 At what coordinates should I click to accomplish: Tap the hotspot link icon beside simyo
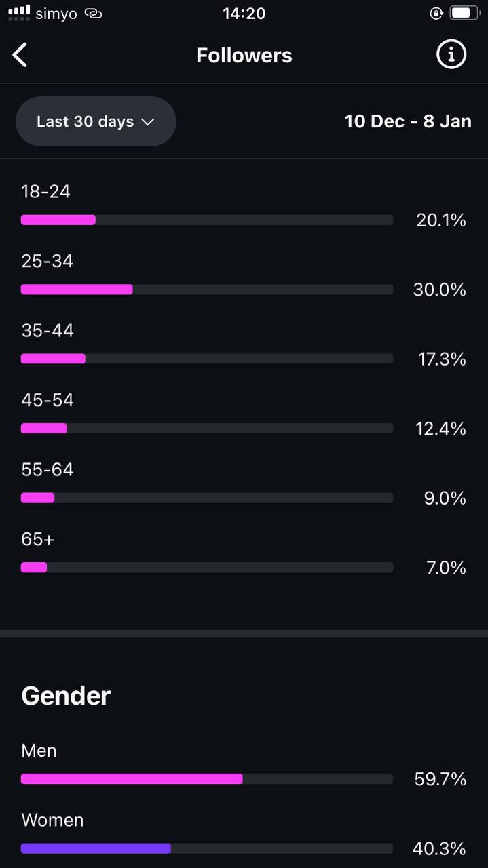(93, 14)
